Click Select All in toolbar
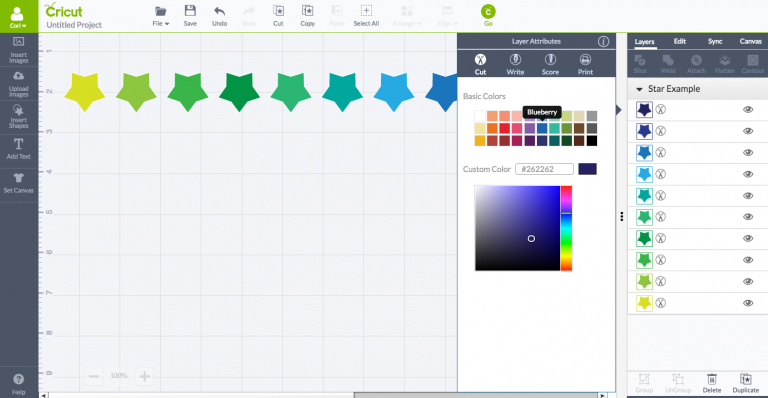The width and height of the screenshot is (768, 398). 366,16
